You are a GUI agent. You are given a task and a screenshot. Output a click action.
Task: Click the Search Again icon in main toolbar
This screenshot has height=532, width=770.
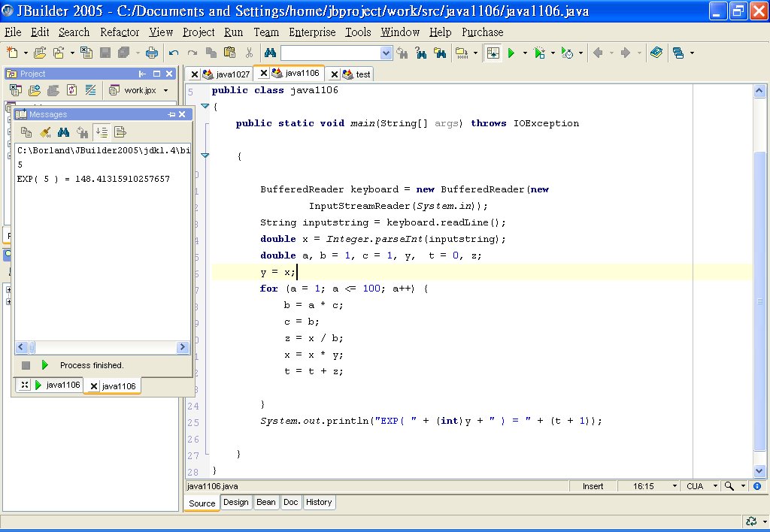pos(402,53)
